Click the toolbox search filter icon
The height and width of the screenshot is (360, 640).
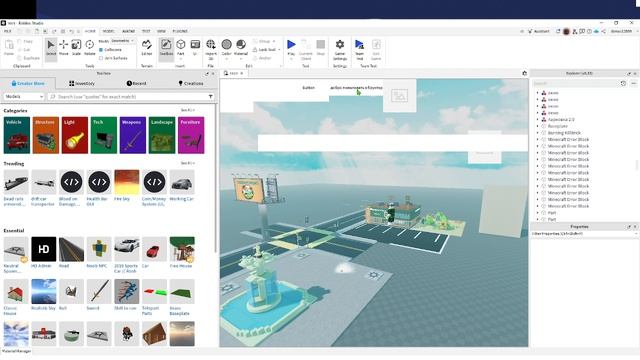(211, 97)
